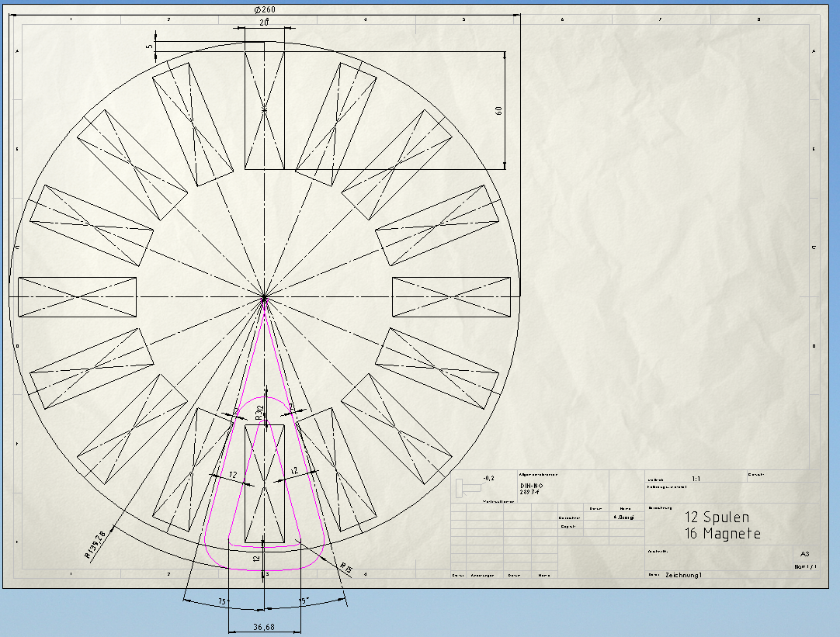Click the "16 Magnete" title text
The width and height of the screenshot is (840, 637).
tap(722, 534)
